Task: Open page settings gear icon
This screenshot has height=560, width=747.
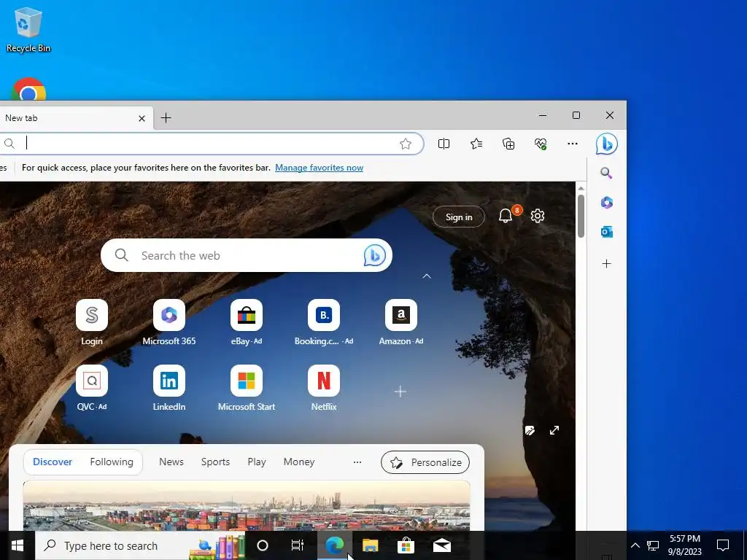Action: click(538, 216)
